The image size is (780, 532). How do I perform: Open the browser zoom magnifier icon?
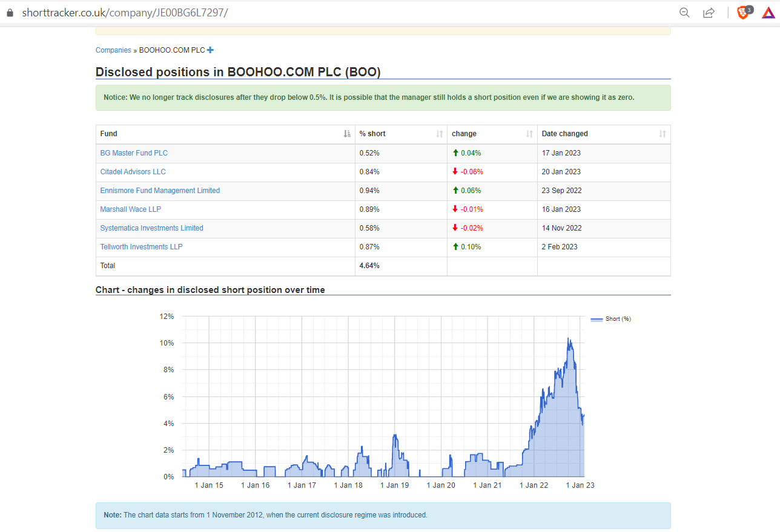(685, 13)
